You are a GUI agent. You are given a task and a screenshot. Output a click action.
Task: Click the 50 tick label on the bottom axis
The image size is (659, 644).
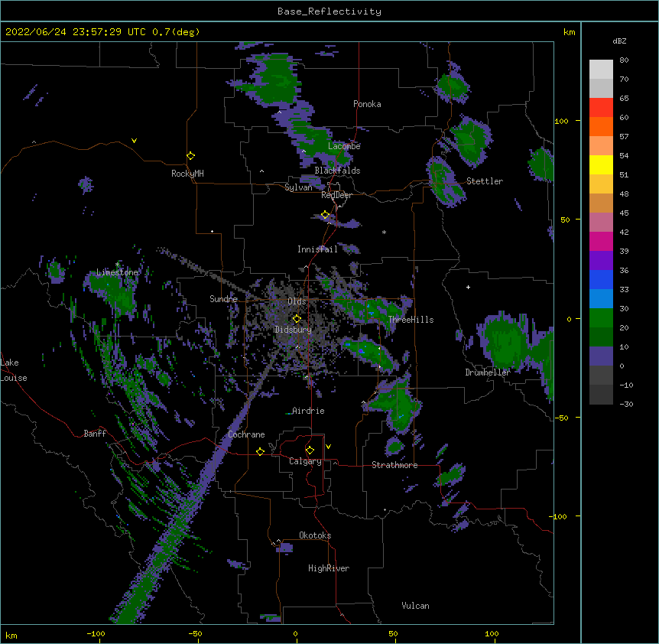coord(393,633)
